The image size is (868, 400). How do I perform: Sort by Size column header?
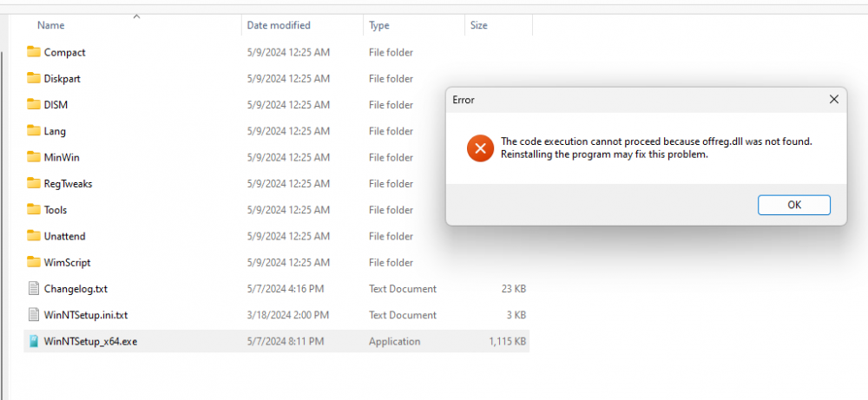click(479, 26)
